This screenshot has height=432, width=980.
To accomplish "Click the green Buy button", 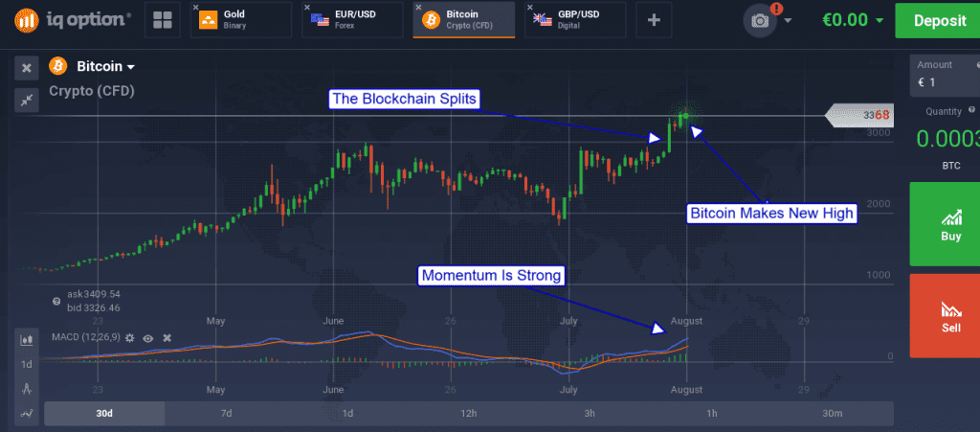I will click(x=945, y=224).
